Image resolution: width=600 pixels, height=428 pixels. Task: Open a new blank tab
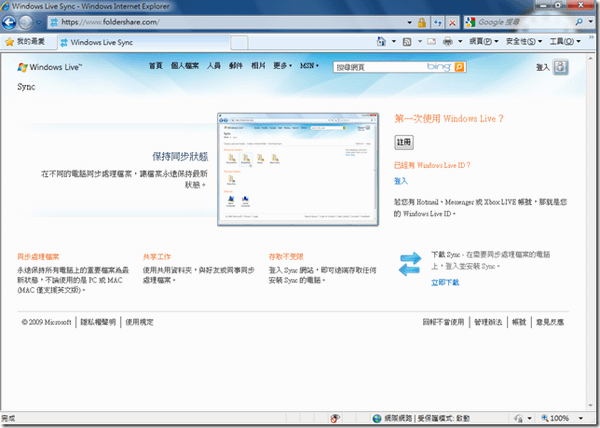pyautogui.click(x=239, y=42)
